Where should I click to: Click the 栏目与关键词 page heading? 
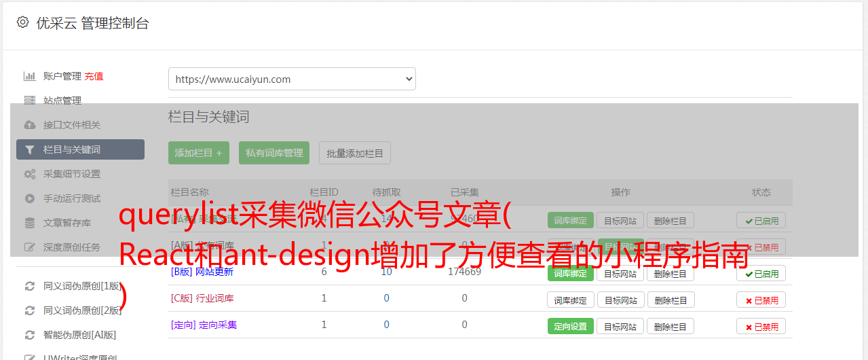[x=209, y=117]
